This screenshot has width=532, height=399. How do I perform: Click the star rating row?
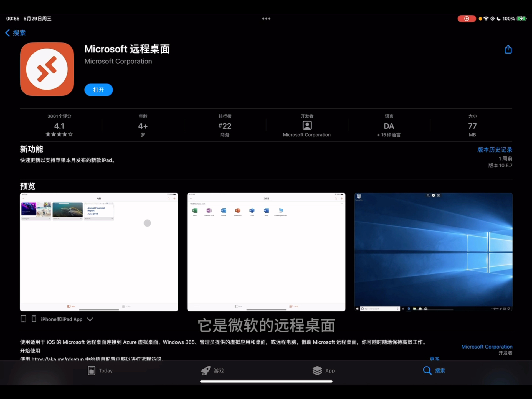[x=59, y=134]
